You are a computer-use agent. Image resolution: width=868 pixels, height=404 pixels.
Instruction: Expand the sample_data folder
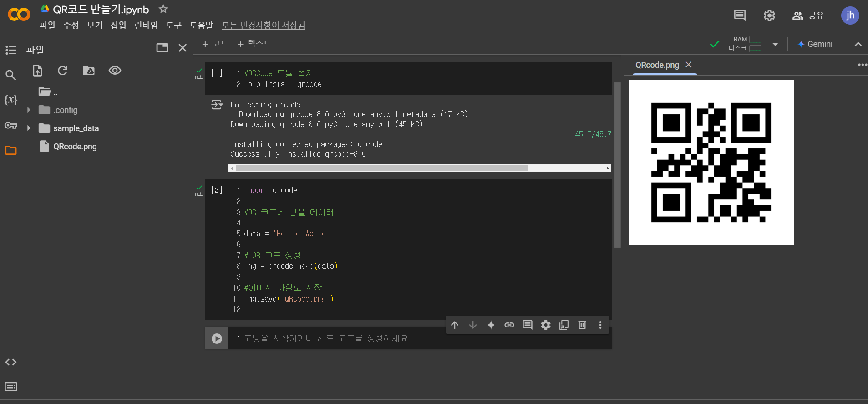pyautogui.click(x=29, y=128)
